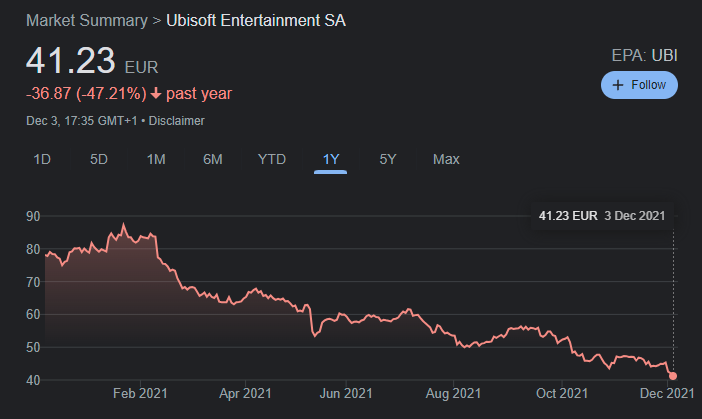Click the 40 y-axis label
Image resolution: width=702 pixels, height=419 pixels.
point(33,381)
